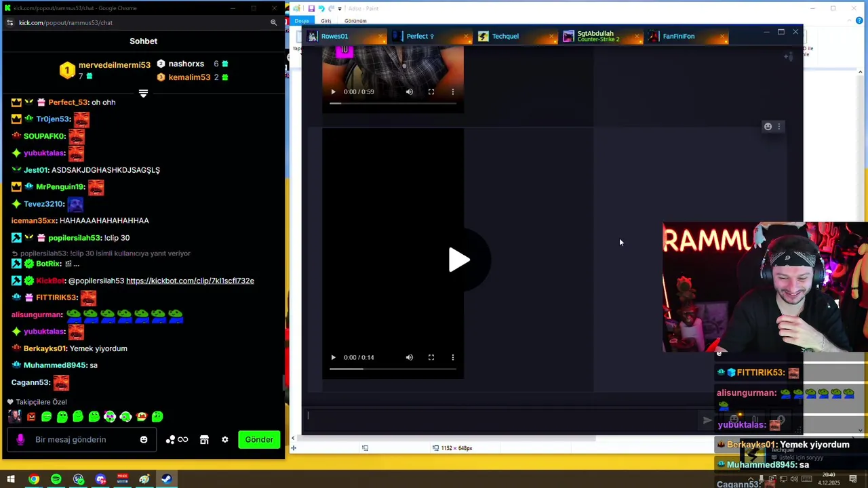This screenshot has height=488, width=868.
Task: Play the 0:59 video with the small play button
Action: click(333, 91)
